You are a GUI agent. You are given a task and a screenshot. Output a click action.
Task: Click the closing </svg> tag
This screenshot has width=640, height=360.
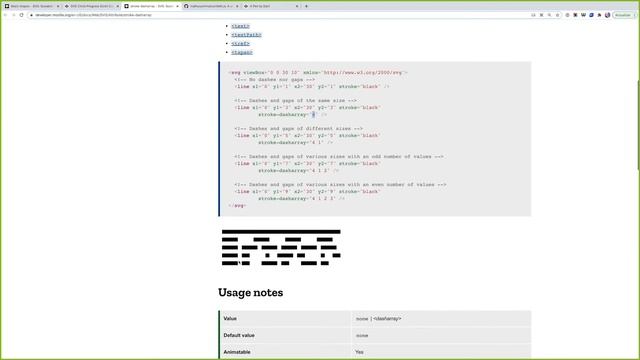[237, 206]
